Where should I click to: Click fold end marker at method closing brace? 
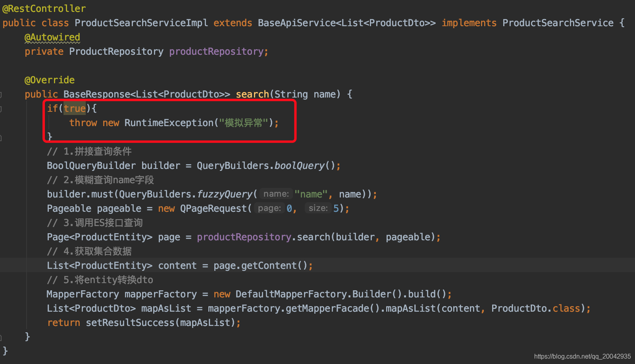pyautogui.click(x=1, y=337)
